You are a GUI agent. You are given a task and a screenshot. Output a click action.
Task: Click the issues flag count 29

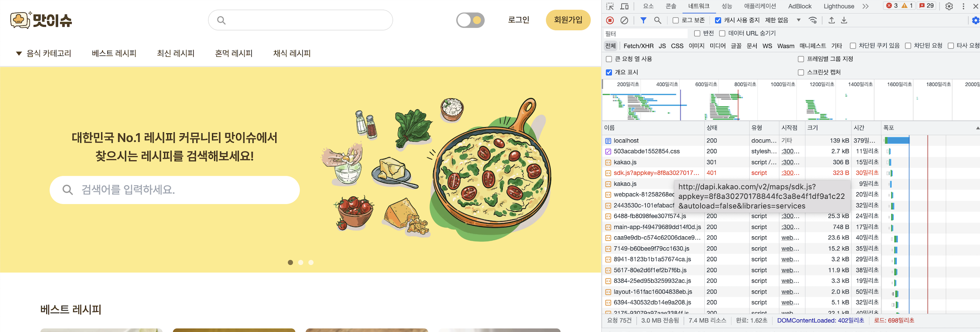point(926,6)
